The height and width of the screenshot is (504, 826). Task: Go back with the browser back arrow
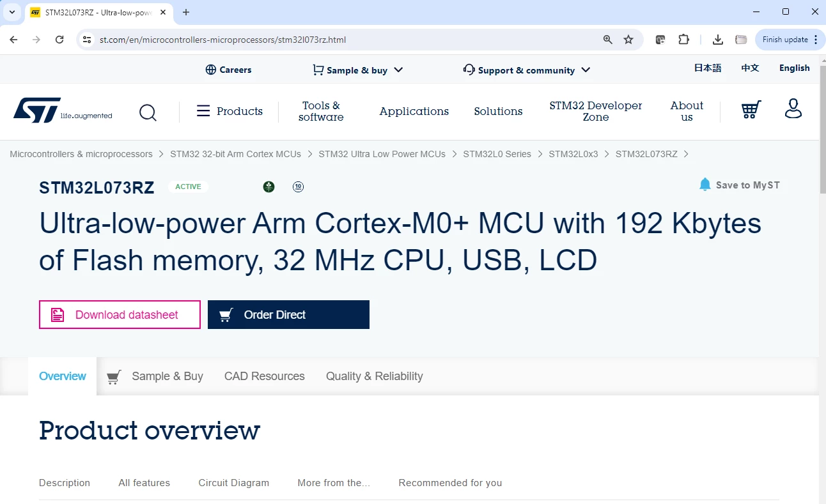click(x=13, y=40)
